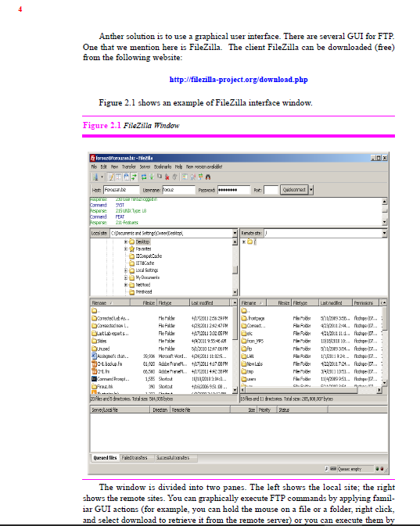Switch to the Failed transfers tab
Image resolution: width=420 pixels, height=526 pixels.
point(135,458)
